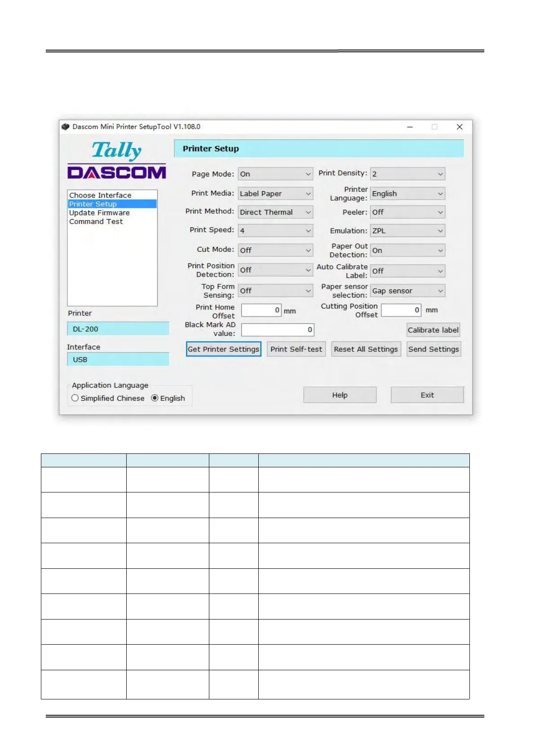
Task: Click the Reset All Settings button
Action: coord(366,349)
